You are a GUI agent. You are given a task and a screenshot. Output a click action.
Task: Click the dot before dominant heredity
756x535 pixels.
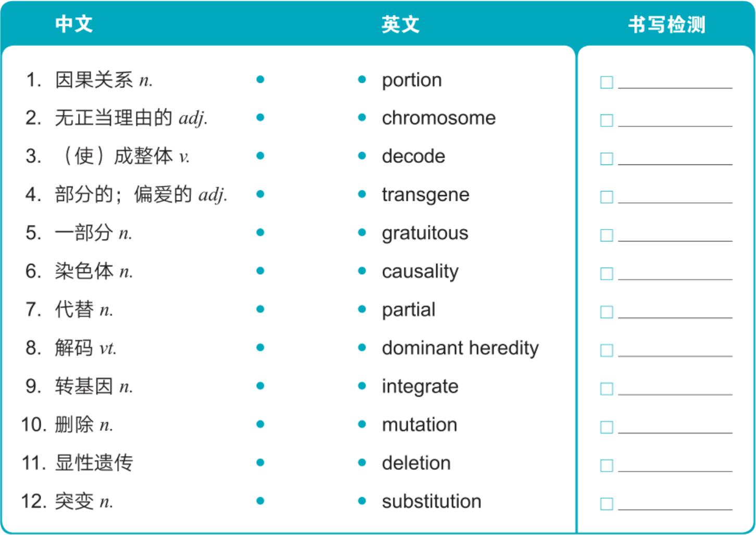(x=362, y=348)
